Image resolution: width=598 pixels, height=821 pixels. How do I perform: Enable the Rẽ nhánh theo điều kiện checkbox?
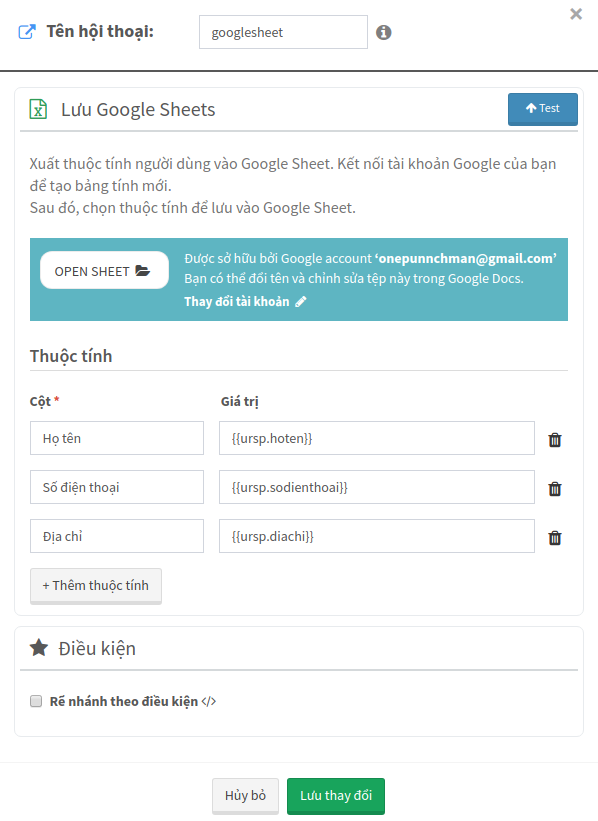pos(36,701)
